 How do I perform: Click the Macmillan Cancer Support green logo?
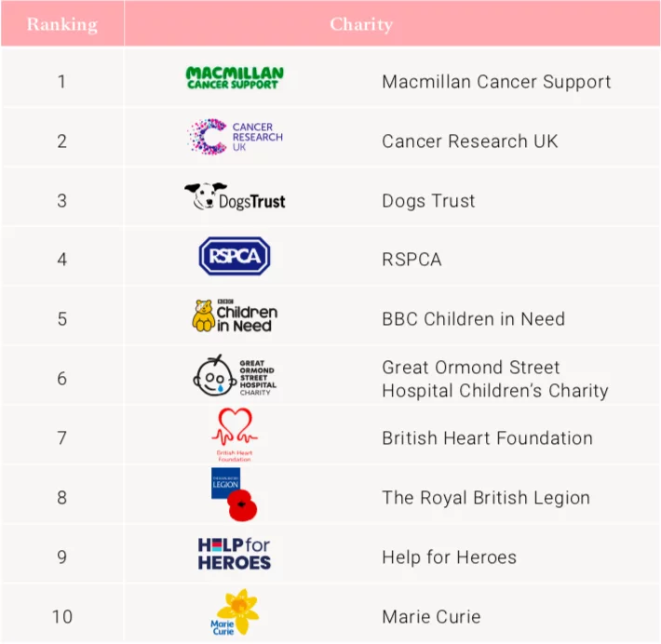[x=235, y=78]
